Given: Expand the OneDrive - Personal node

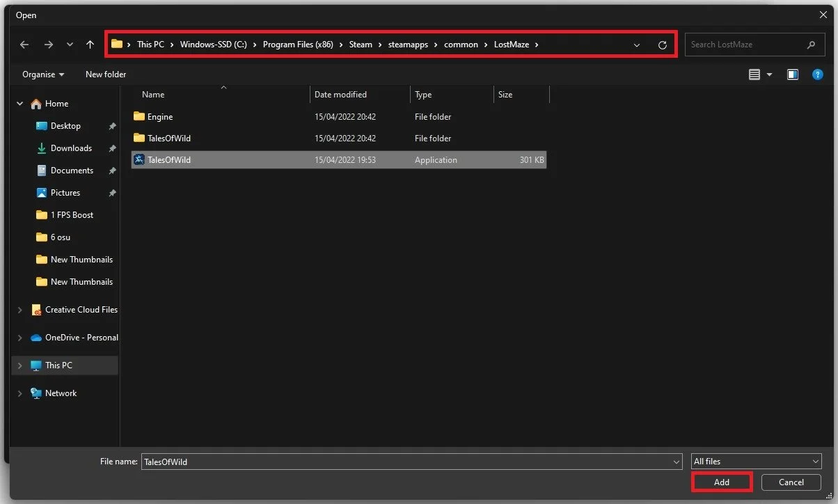Looking at the screenshot, I should point(20,338).
